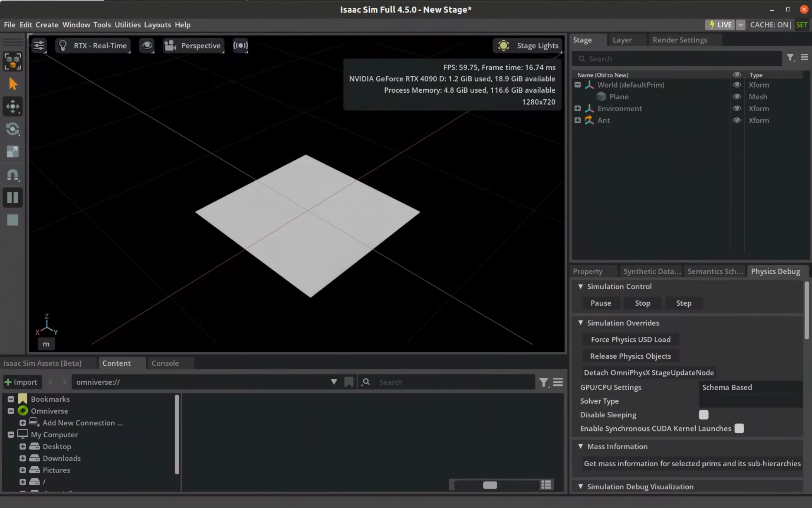Open the viewport settings sliders icon
The image size is (812, 508).
pos(39,46)
